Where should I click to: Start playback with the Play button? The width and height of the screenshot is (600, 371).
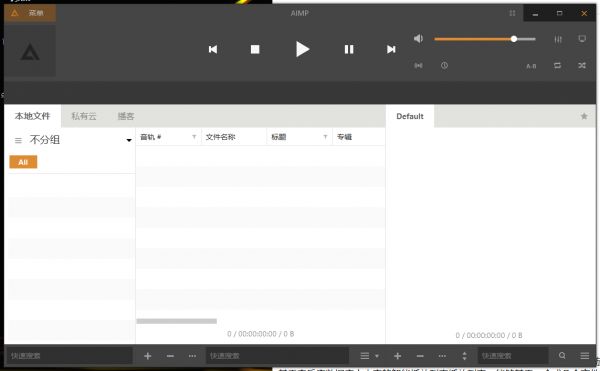(x=302, y=49)
